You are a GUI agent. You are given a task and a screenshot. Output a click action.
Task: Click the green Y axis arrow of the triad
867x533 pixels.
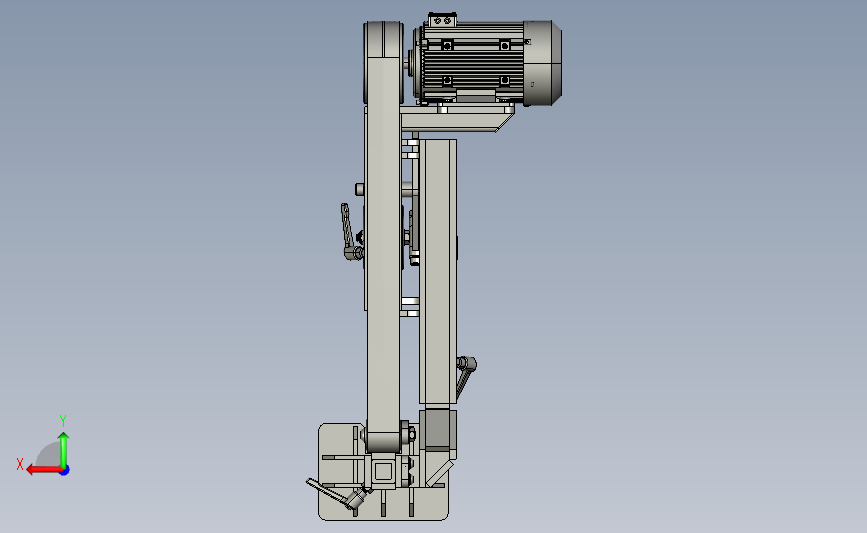click(x=64, y=449)
